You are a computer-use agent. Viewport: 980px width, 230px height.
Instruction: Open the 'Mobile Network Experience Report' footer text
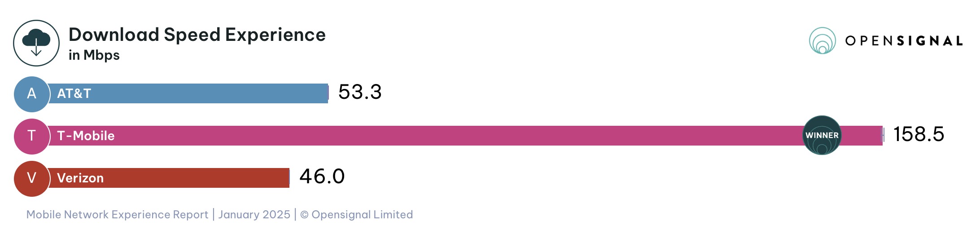click(117, 215)
